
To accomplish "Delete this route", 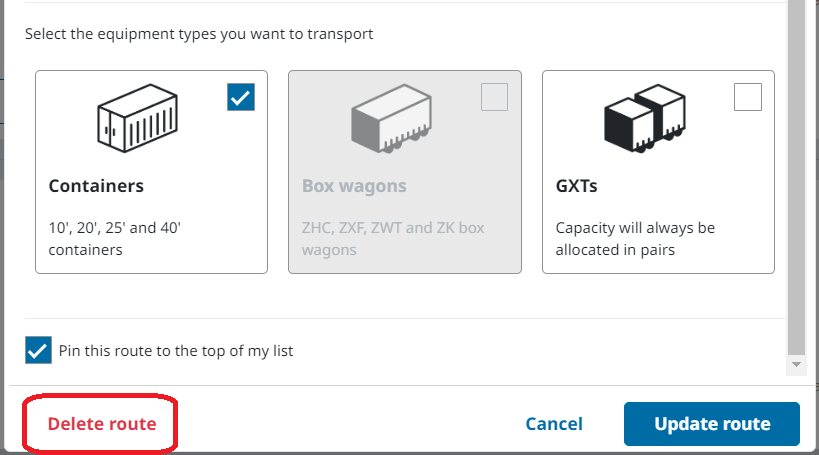I will click(x=102, y=424).
